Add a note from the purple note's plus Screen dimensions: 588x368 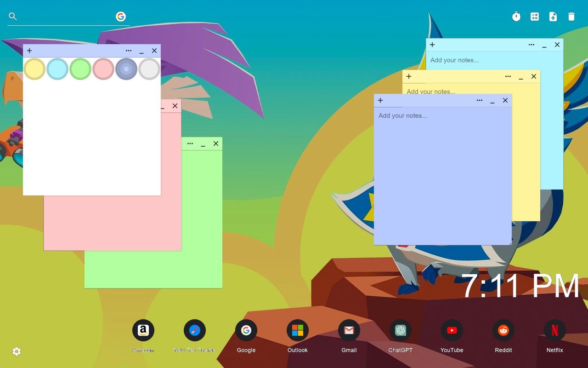pos(380,100)
